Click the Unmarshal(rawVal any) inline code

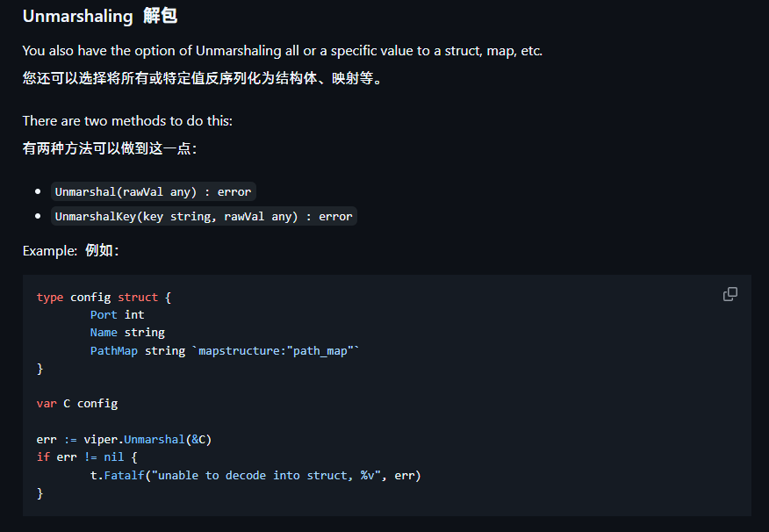153,191
